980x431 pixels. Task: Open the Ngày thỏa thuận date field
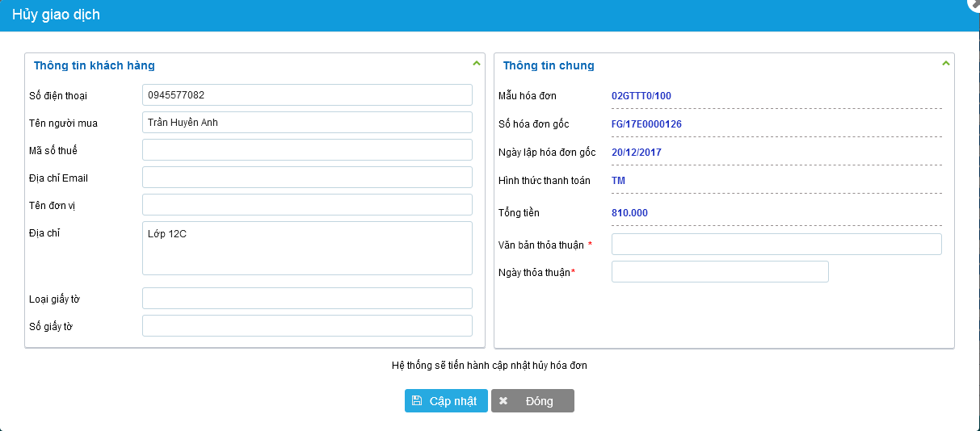click(x=720, y=272)
